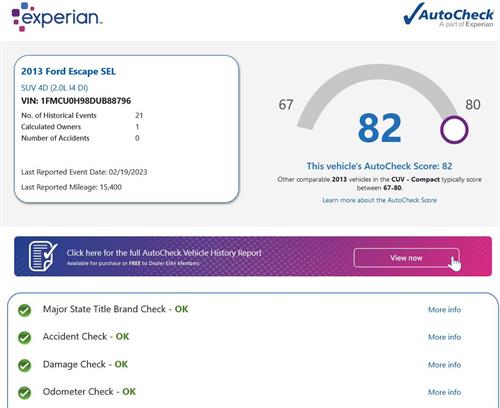
Task: Click This vehicle's AutoCheck Score: 82 heading
Action: [x=379, y=166]
